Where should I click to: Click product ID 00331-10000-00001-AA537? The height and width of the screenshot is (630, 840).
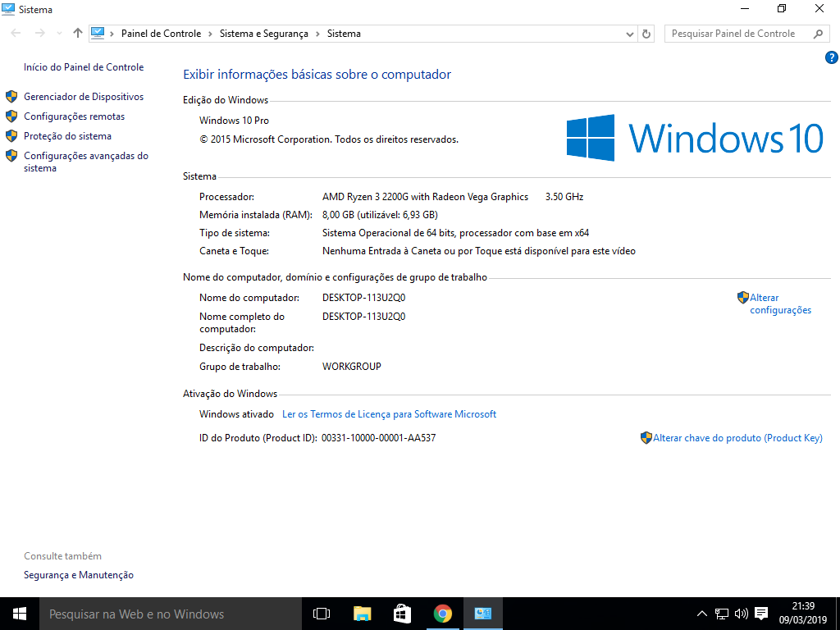(379, 438)
